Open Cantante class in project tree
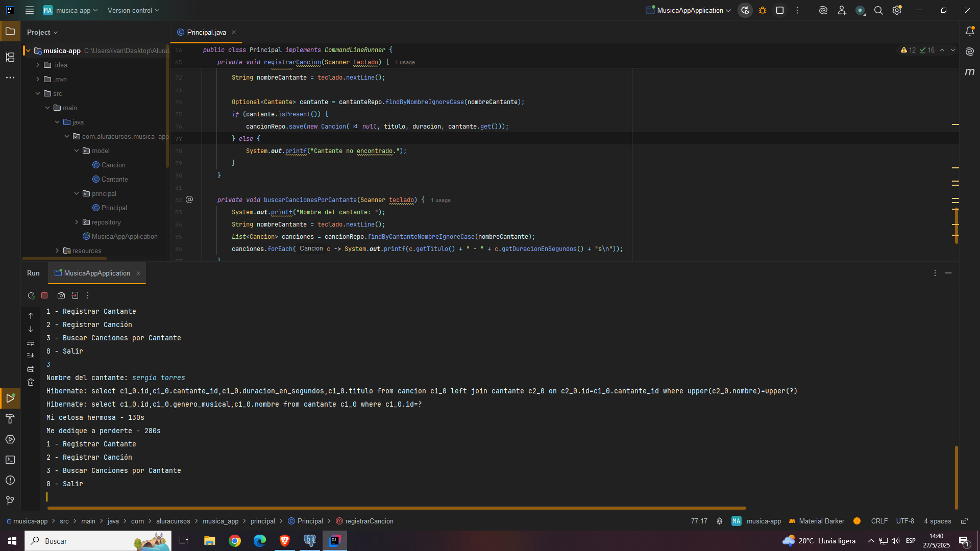Screen dimensions: 980x551 tap(114, 179)
